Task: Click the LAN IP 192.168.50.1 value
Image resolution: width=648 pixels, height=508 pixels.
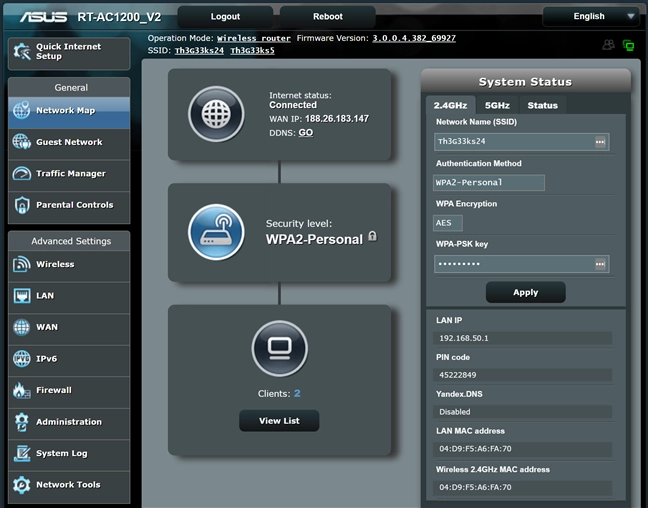Action: pos(522,338)
